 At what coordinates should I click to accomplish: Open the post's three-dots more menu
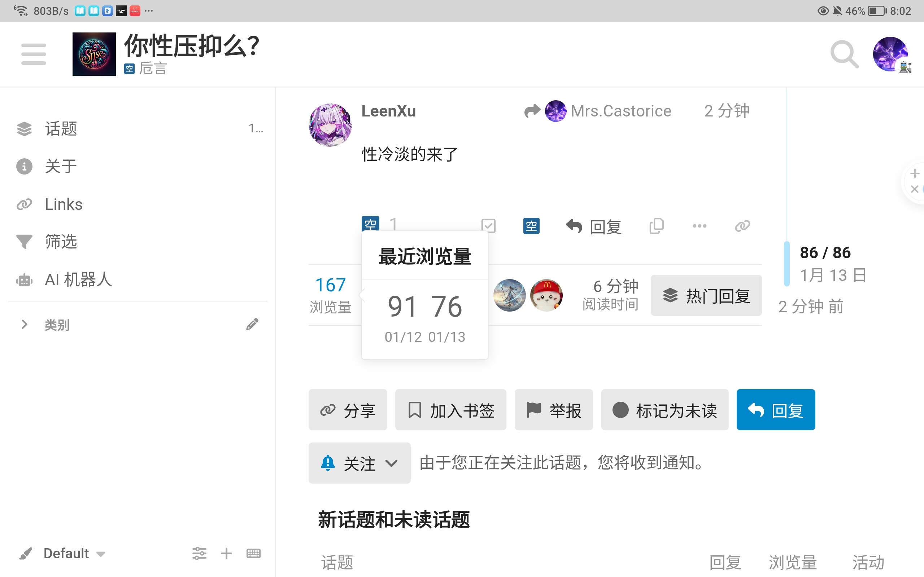pyautogui.click(x=699, y=226)
